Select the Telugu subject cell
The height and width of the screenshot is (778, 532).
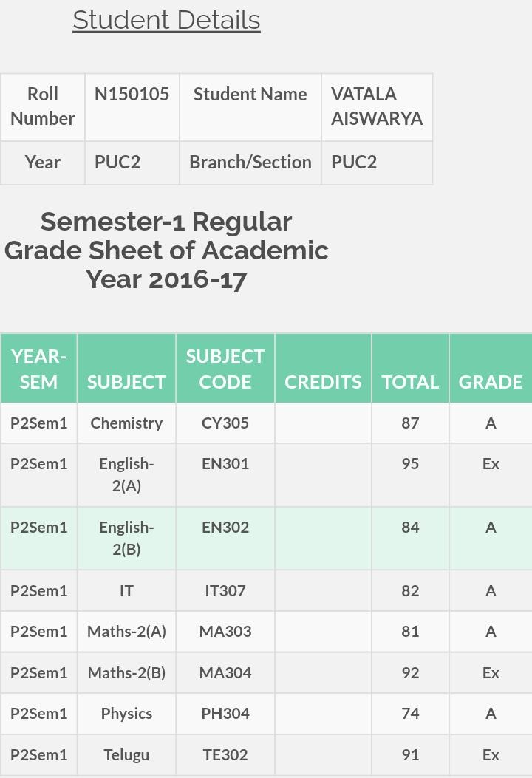coord(126,754)
